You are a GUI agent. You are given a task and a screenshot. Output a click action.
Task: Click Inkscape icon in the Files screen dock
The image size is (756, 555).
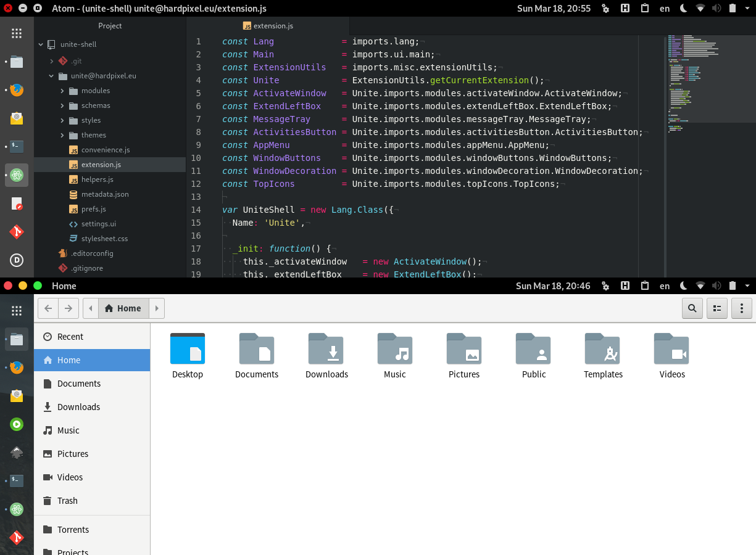point(17,453)
